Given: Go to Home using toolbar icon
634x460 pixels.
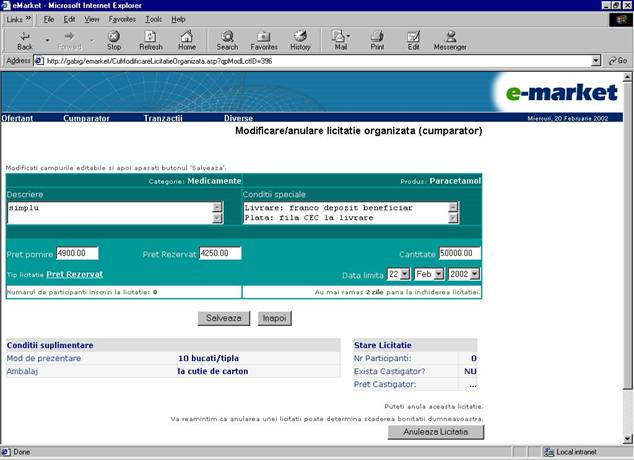Looking at the screenshot, I should 187,39.
